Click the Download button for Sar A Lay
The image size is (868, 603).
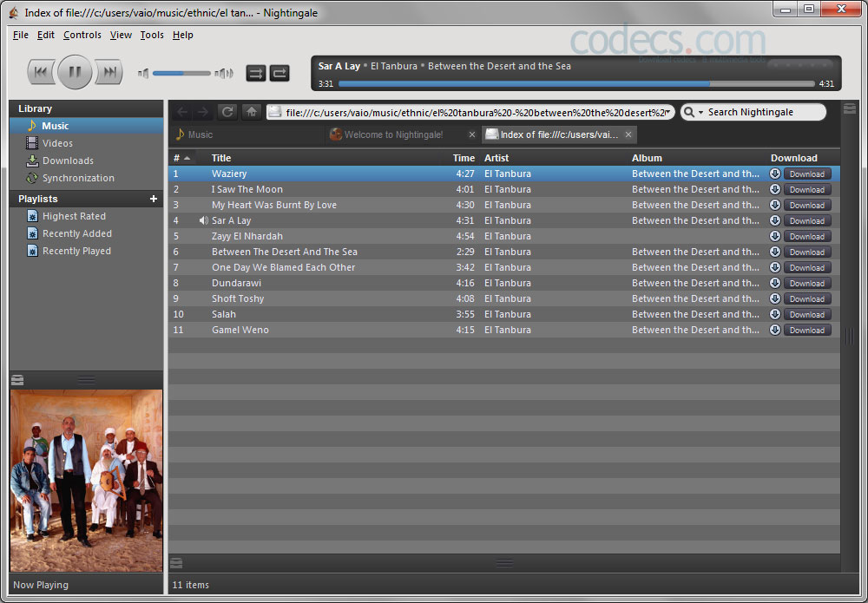coord(807,220)
